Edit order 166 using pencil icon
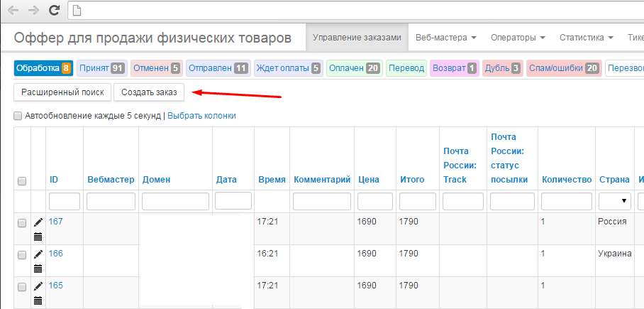The width and height of the screenshot is (644, 309). [x=38, y=254]
